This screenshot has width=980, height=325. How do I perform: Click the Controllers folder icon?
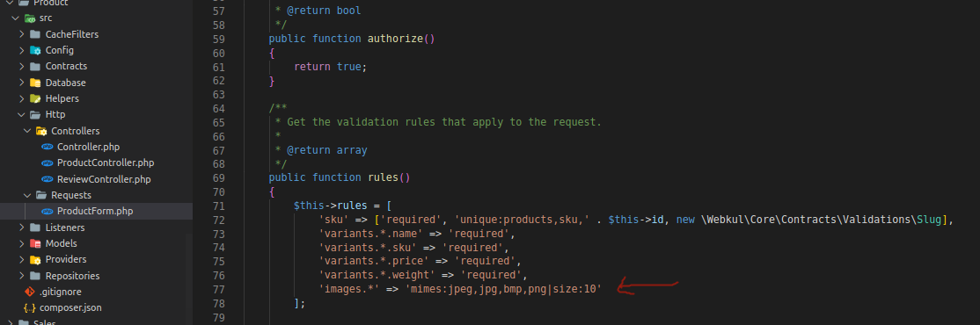point(41,131)
